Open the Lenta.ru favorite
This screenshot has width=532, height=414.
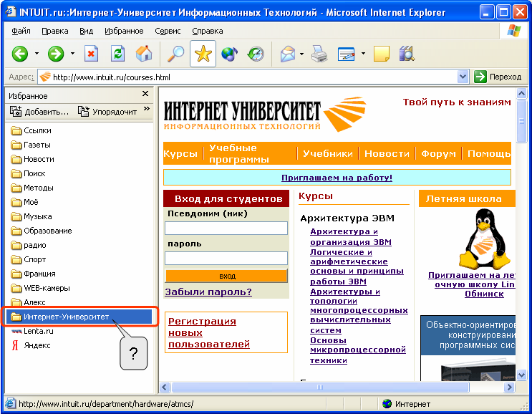coord(32,331)
